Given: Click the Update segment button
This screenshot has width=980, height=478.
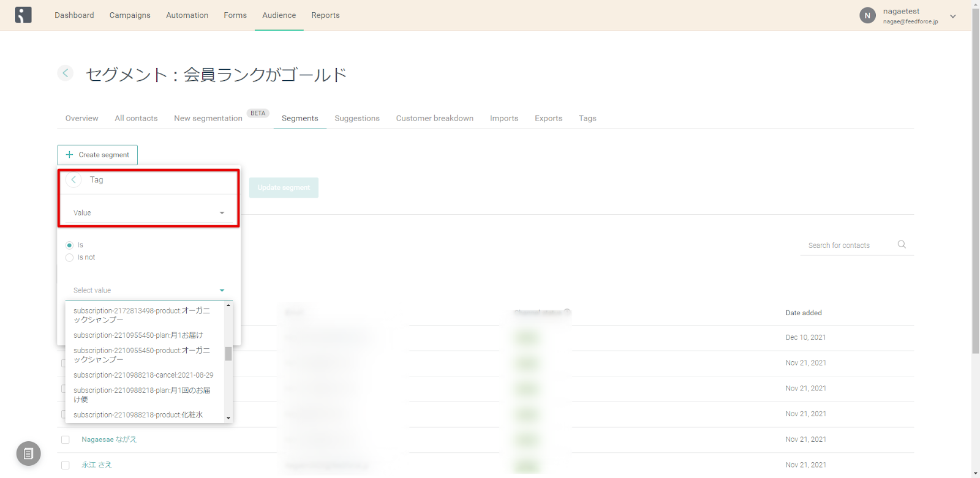Looking at the screenshot, I should coord(284,187).
